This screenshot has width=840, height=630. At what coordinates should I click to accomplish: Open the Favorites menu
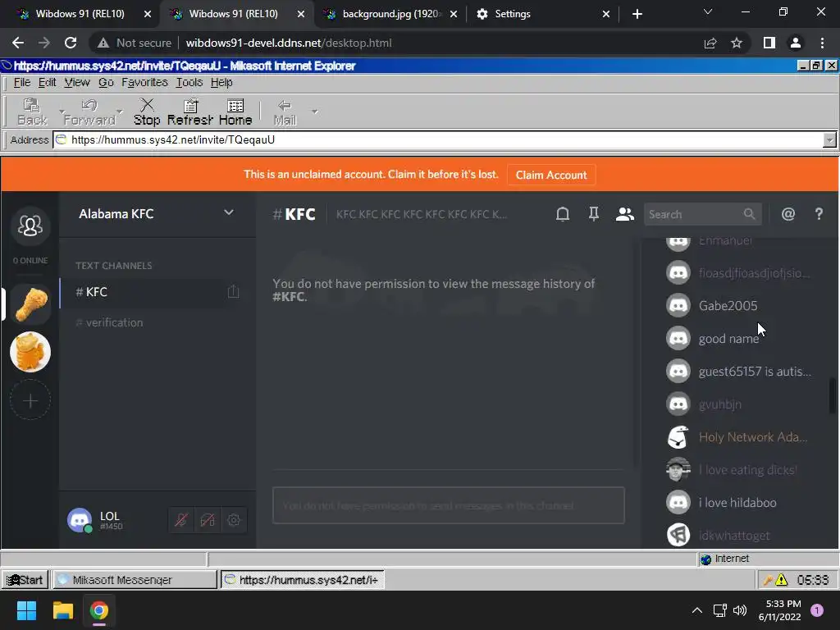[x=144, y=83]
